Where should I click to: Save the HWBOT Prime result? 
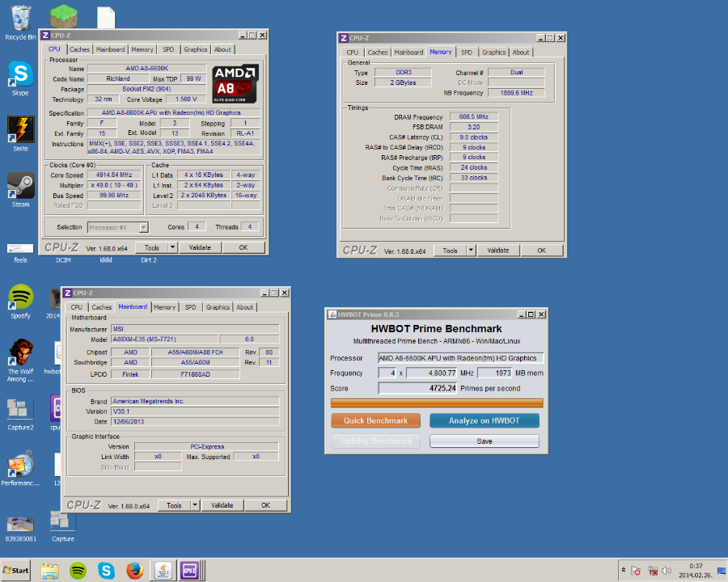[x=485, y=441]
